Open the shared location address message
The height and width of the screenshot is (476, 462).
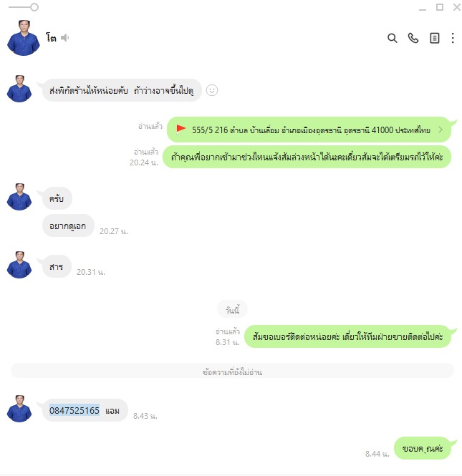pyautogui.click(x=309, y=130)
